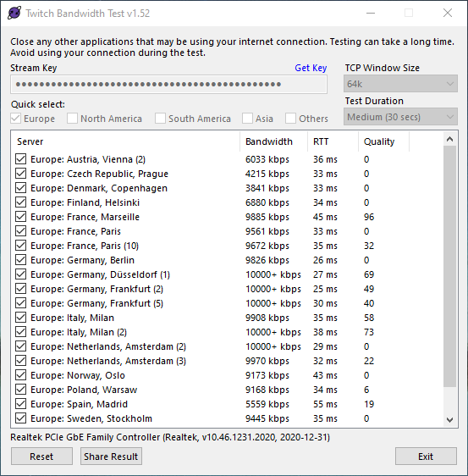Viewport: 468px width, 476px height.
Task: Uncheck the Italy, Milan (2) checkbox
Action: tap(20, 331)
